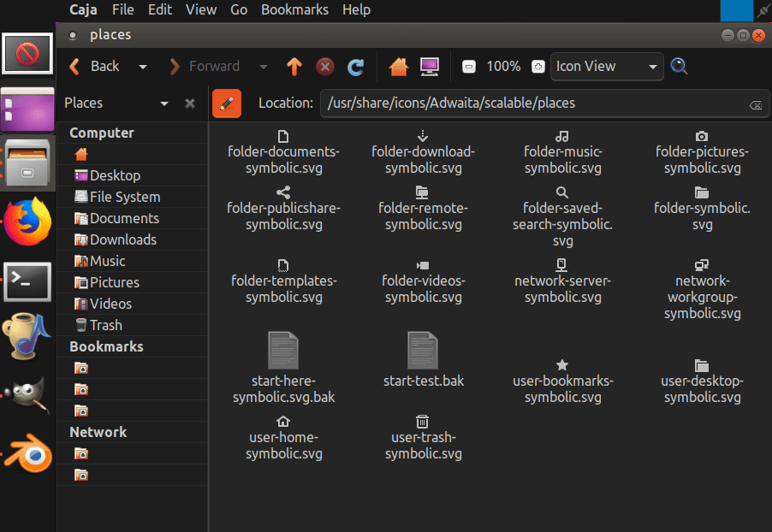Open Downloads in the Places sidebar
The image size is (772, 532).
tap(132, 239)
